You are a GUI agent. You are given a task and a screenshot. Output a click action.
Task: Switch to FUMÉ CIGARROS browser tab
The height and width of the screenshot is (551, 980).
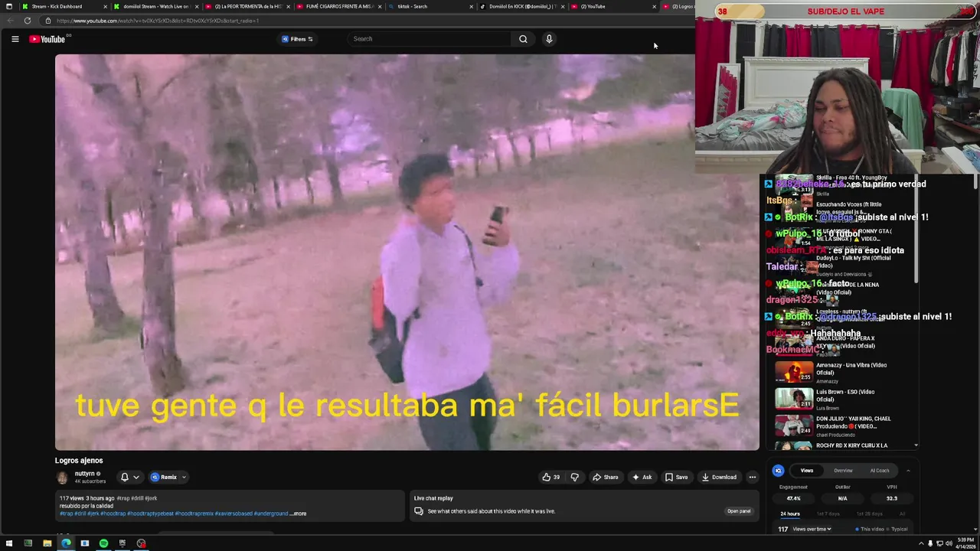click(x=339, y=6)
